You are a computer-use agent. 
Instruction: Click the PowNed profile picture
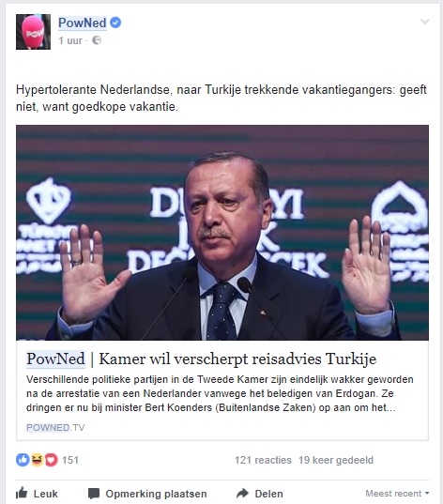33,32
